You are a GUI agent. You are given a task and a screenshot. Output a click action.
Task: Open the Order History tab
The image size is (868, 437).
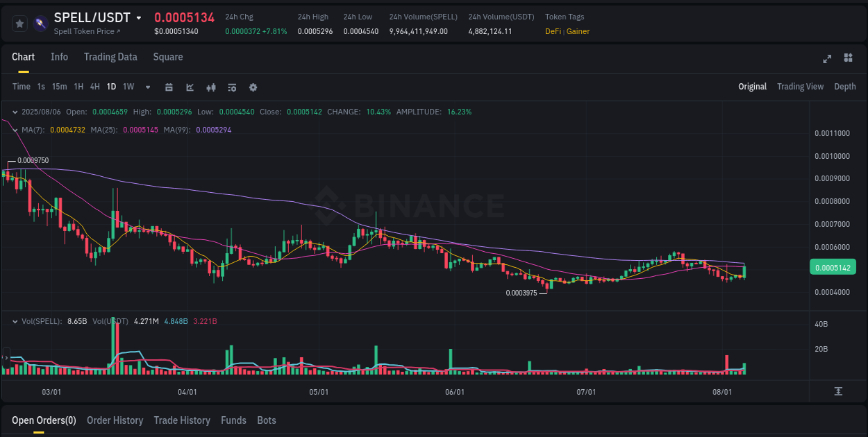click(x=115, y=420)
